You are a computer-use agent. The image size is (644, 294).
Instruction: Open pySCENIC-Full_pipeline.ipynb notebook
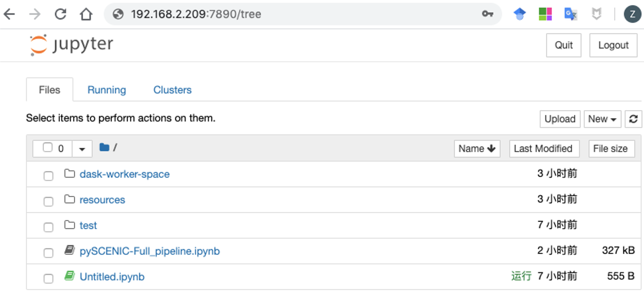[150, 251]
